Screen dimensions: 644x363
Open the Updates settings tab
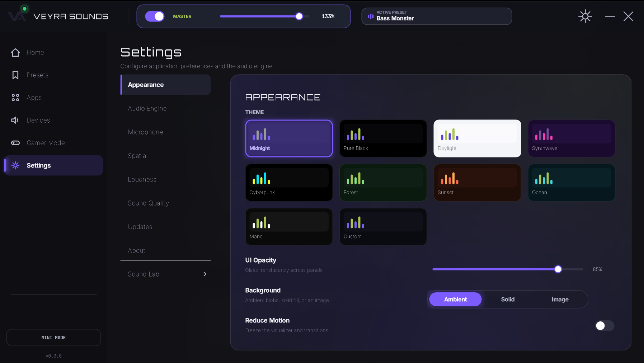(165, 227)
